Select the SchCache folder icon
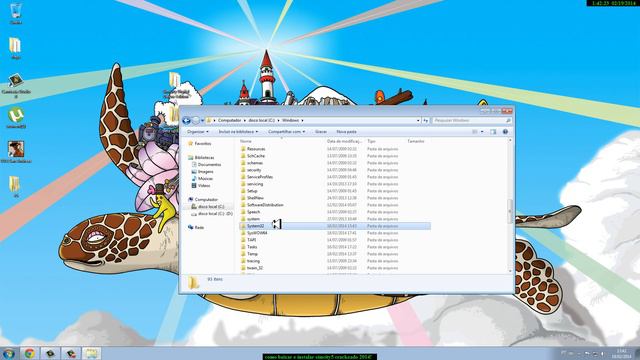Screen dimensions: 640x360 [243, 156]
